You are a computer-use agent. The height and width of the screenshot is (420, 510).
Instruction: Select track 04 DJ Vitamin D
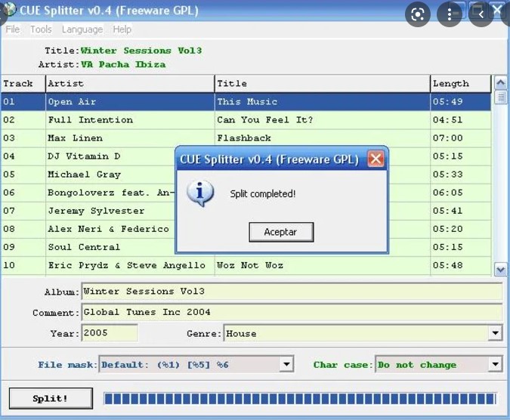click(x=110, y=156)
